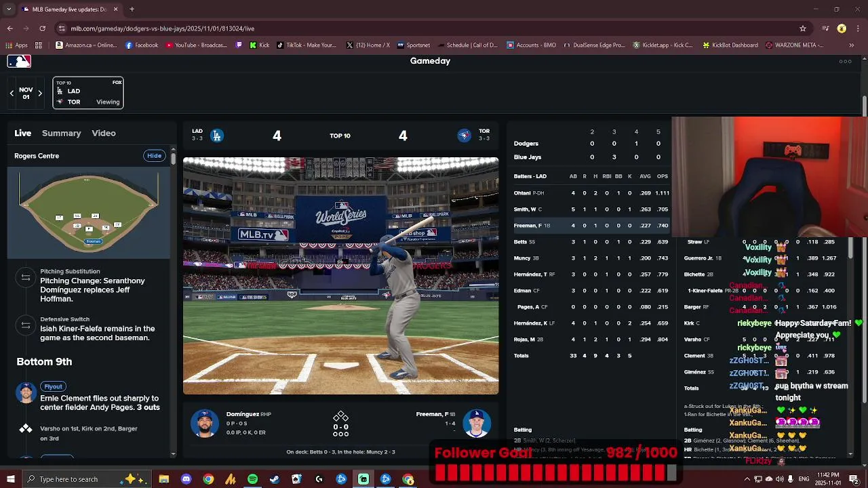
Task: Open the Facebook bookmark
Action: [142, 45]
